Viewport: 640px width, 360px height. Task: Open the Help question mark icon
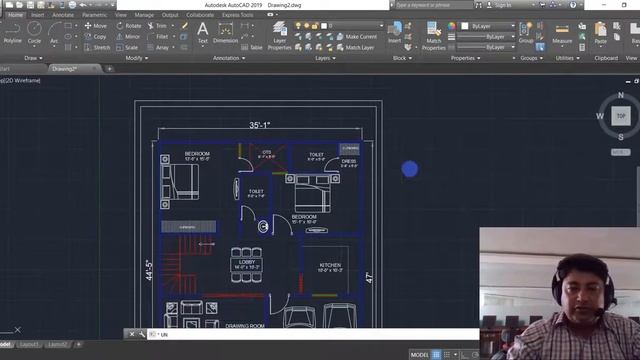coord(573,5)
